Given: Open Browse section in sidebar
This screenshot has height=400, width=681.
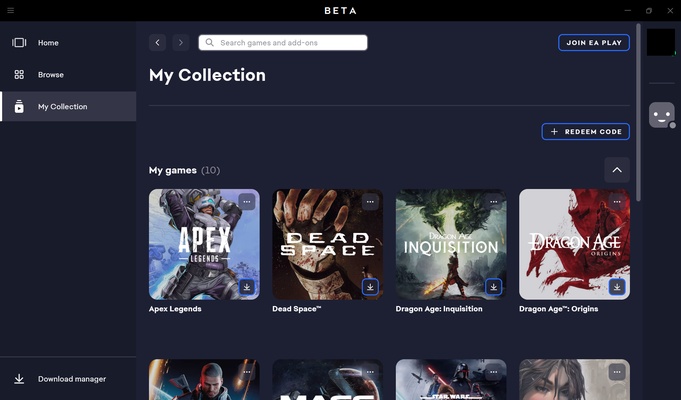Looking at the screenshot, I should tap(68, 75).
